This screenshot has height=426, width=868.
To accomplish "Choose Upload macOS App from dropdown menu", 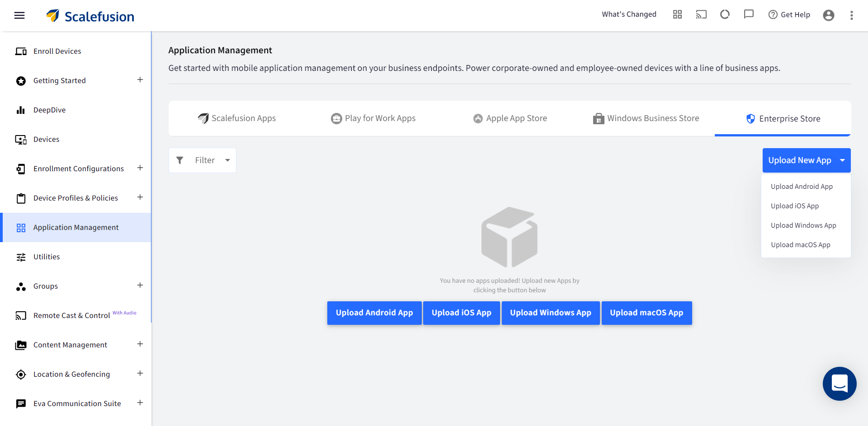I will (801, 245).
